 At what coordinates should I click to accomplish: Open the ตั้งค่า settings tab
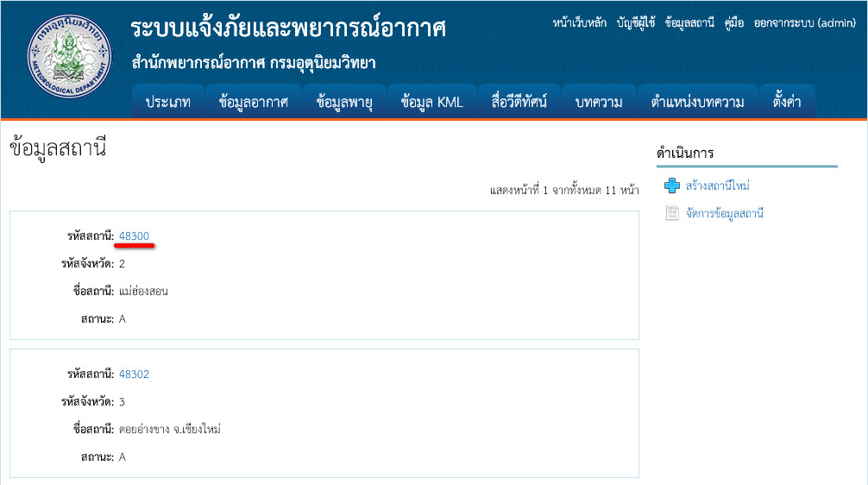click(x=787, y=102)
